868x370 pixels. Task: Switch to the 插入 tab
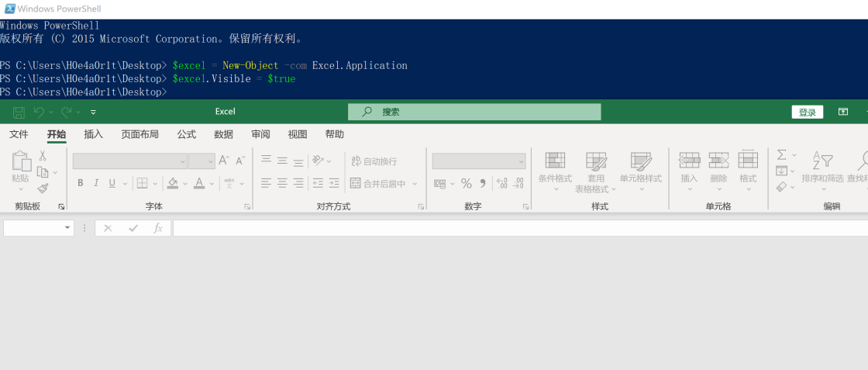[x=94, y=135]
